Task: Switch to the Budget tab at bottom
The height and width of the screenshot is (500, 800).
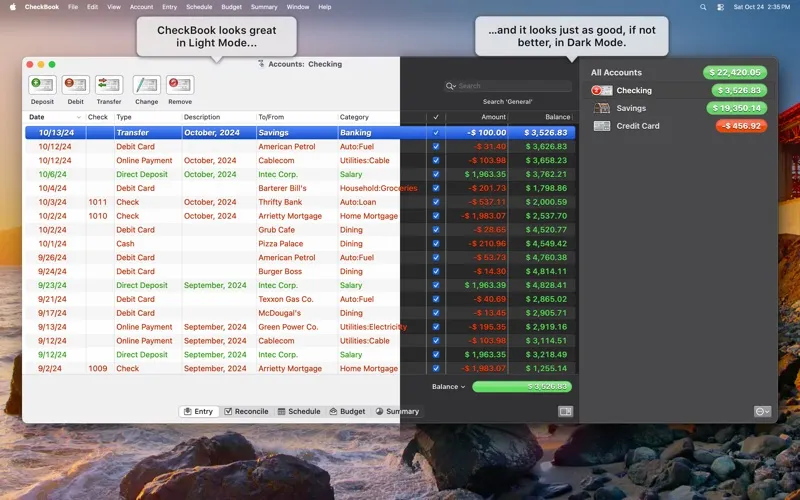Action: coord(347,411)
